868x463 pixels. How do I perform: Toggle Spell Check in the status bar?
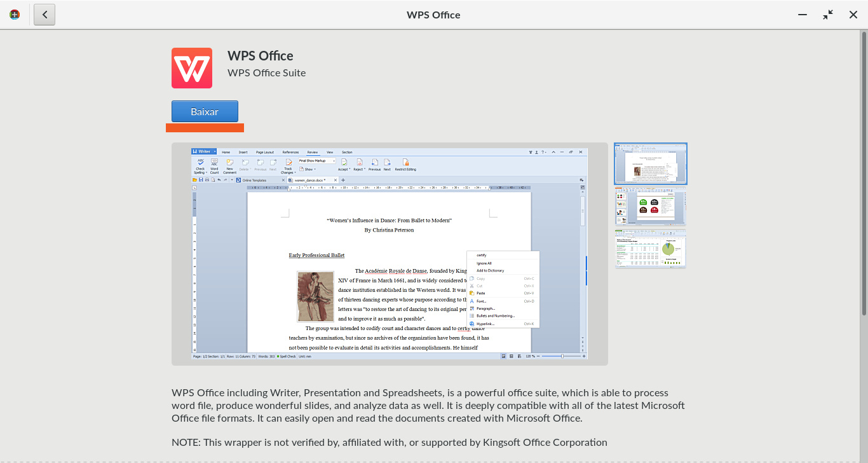[x=287, y=356]
